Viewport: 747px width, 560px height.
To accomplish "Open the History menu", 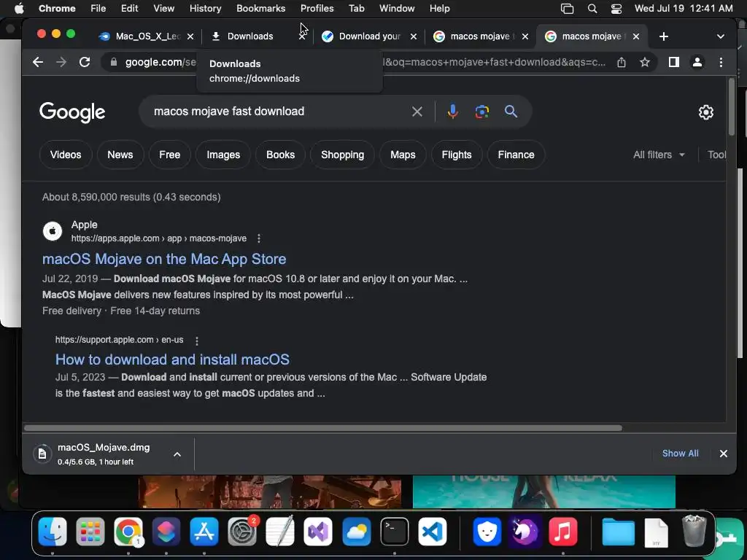I will click(x=205, y=9).
